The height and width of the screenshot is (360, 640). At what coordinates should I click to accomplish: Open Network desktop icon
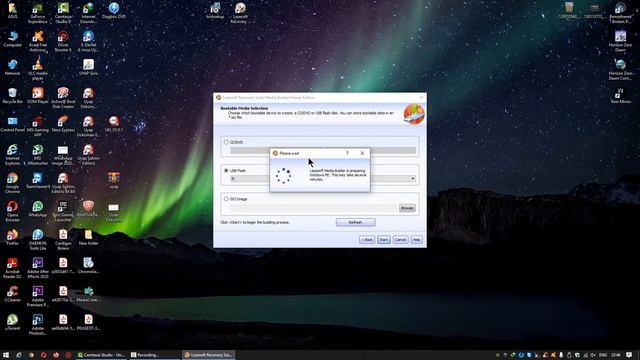tap(13, 67)
